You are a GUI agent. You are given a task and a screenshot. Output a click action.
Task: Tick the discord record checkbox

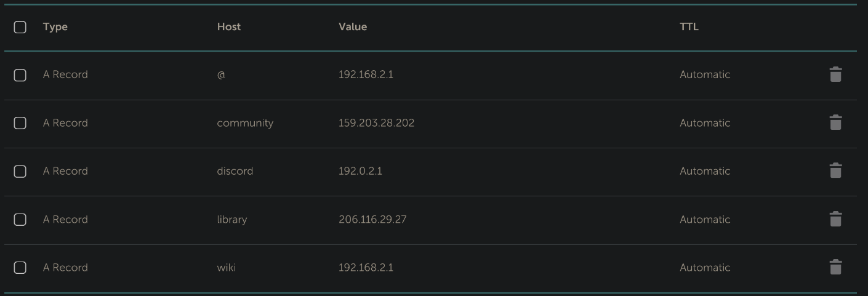point(20,171)
